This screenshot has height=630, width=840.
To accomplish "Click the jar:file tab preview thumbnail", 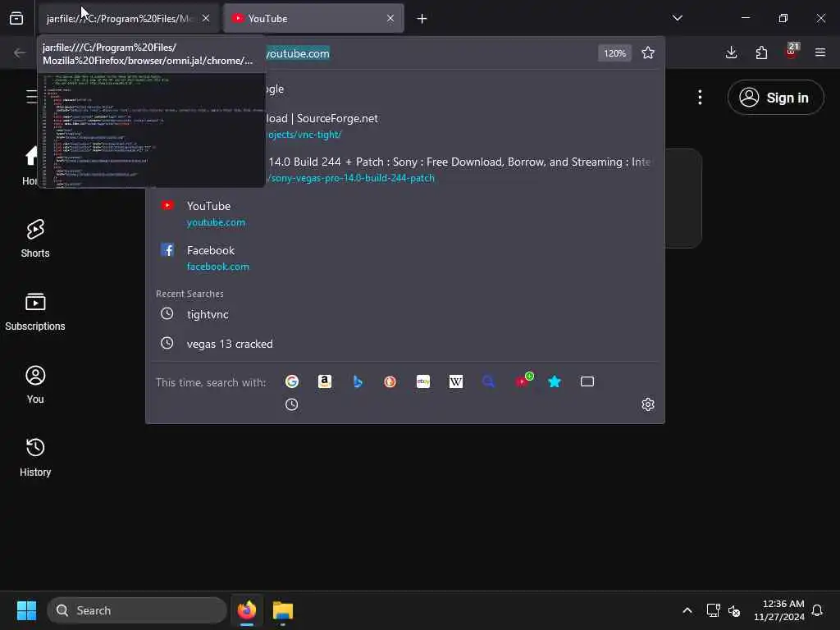I will (152, 130).
